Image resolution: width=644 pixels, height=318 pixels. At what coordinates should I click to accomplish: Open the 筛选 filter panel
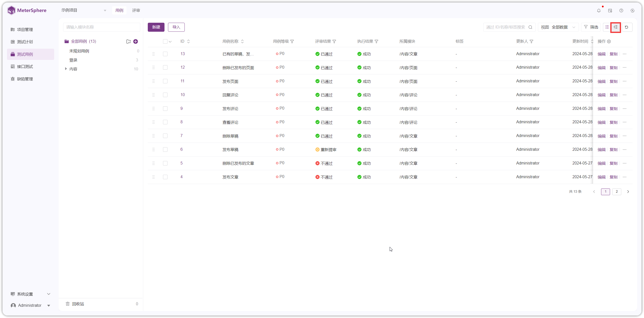click(x=591, y=27)
